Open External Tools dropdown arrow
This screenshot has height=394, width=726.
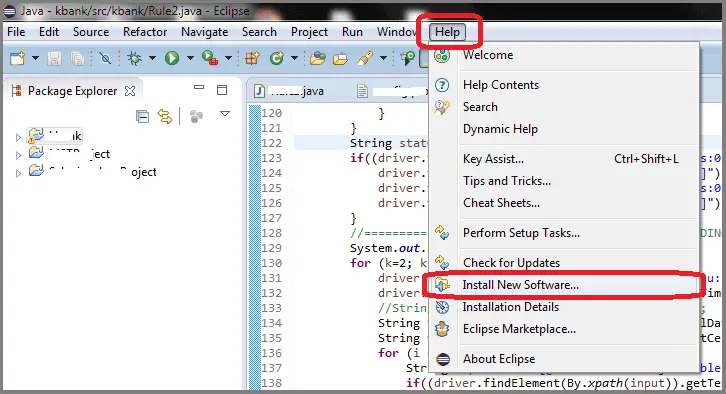point(228,58)
